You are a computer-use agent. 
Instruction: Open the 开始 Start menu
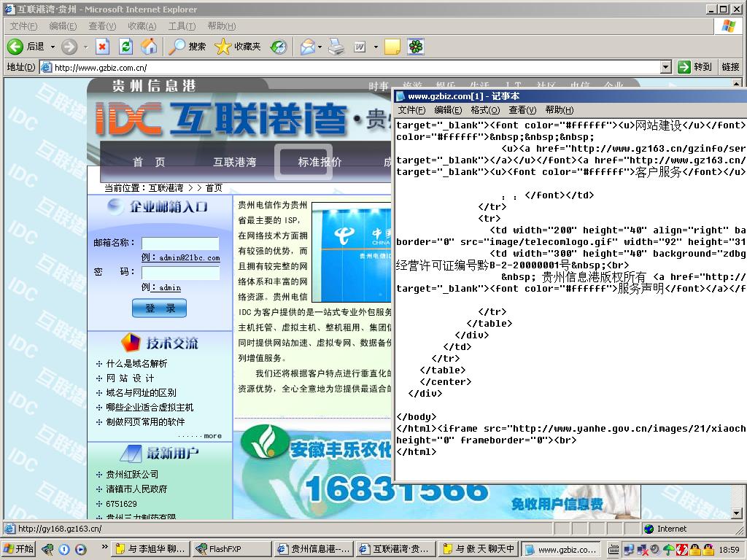18,549
